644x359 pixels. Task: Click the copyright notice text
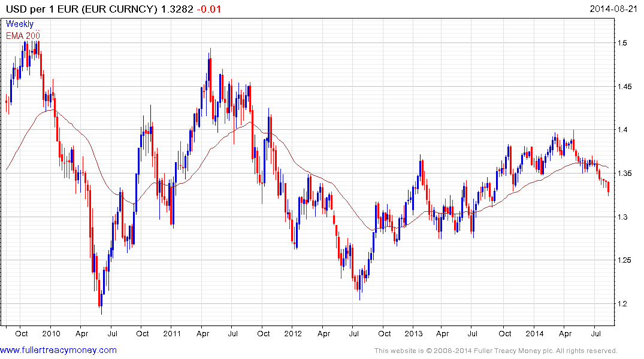point(496,351)
